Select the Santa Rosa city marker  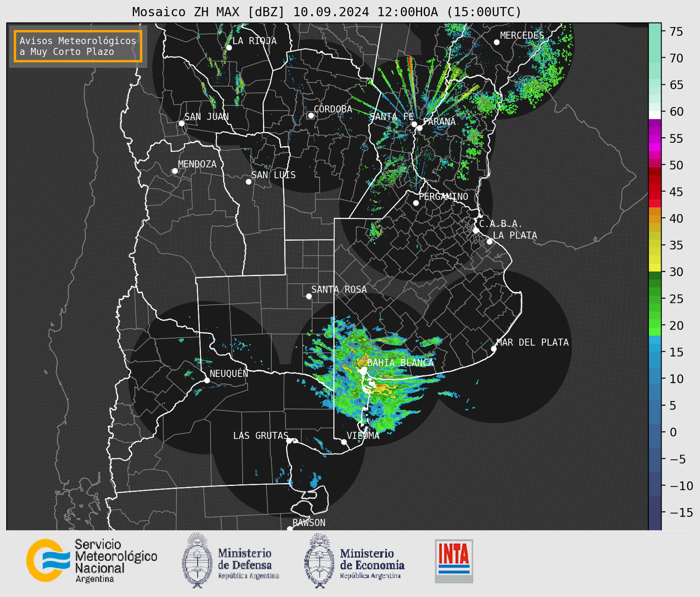(x=309, y=296)
